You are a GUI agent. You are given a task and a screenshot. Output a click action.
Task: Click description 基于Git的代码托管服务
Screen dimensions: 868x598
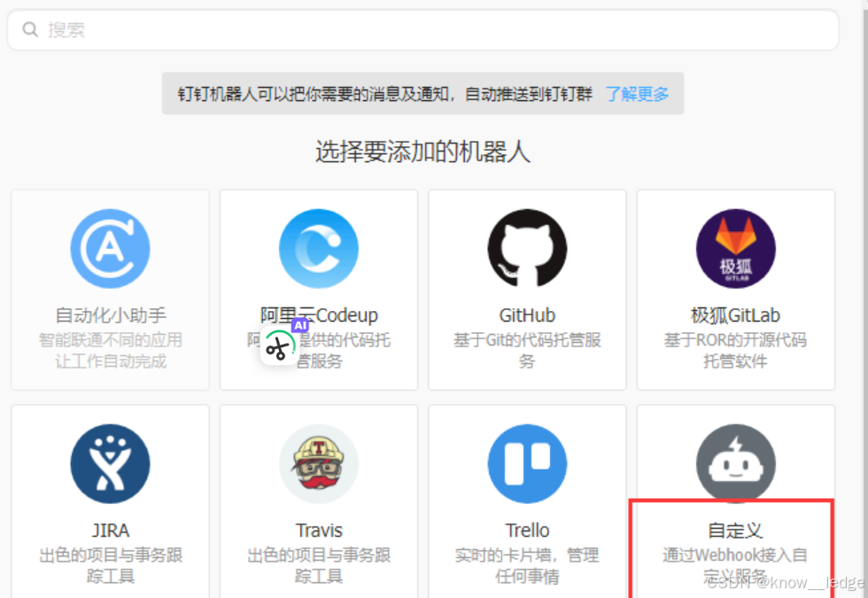(x=527, y=351)
